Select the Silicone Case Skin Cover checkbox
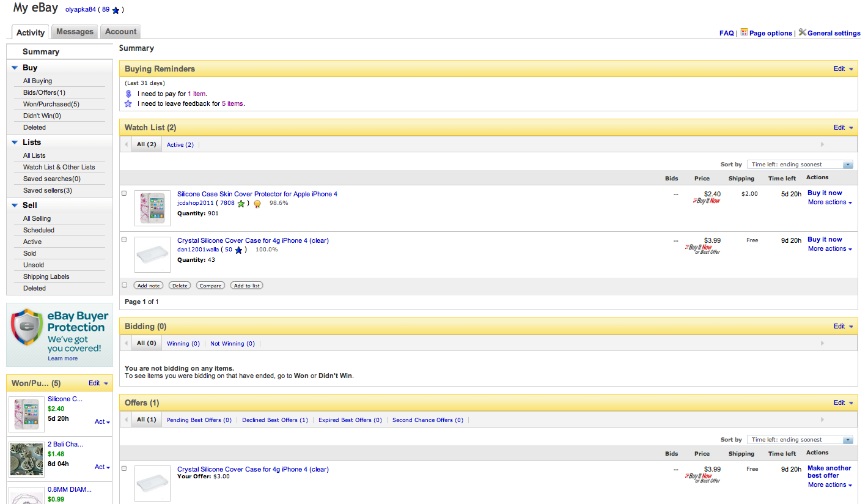868x504 pixels. (124, 193)
